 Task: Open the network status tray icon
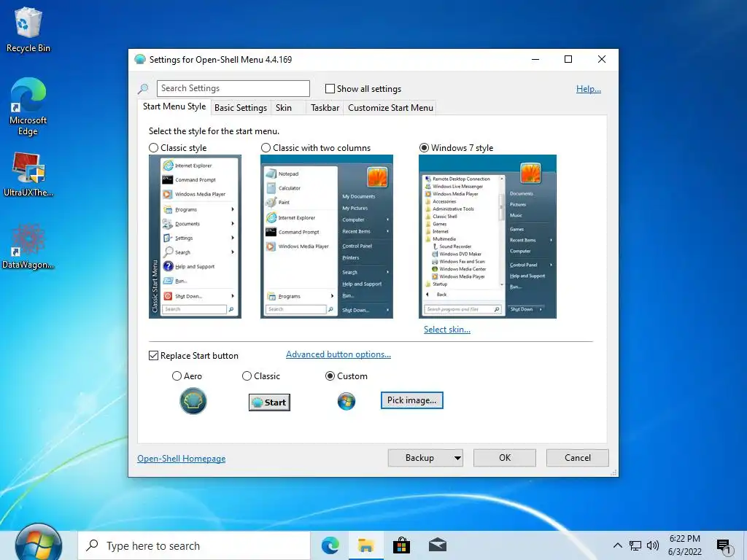click(635, 545)
